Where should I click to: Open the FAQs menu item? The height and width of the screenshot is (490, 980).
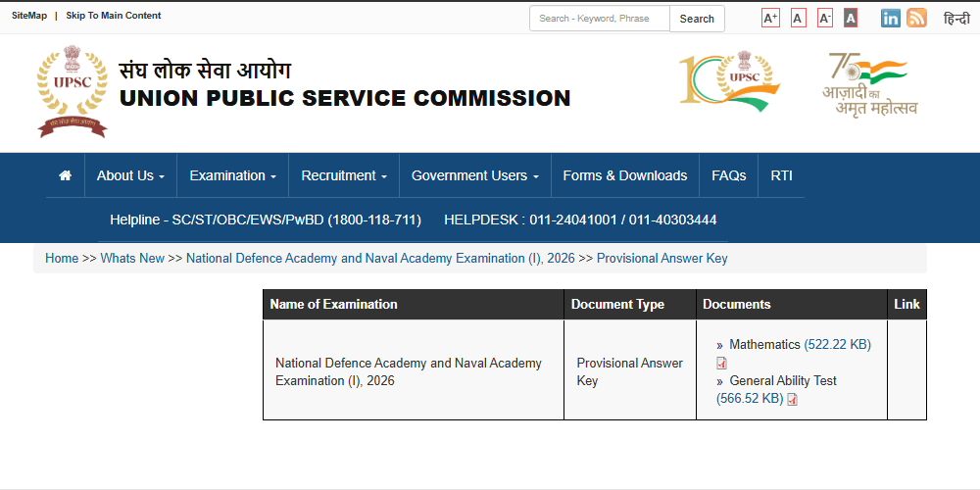pyautogui.click(x=729, y=175)
